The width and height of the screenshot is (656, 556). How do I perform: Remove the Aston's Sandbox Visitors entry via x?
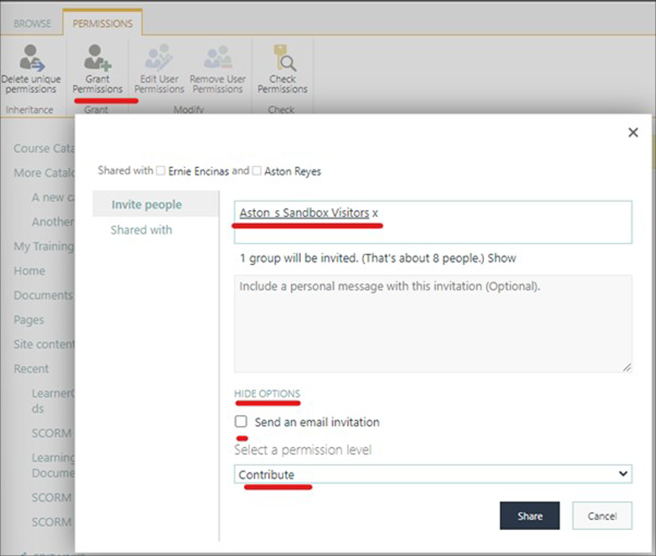click(x=375, y=213)
